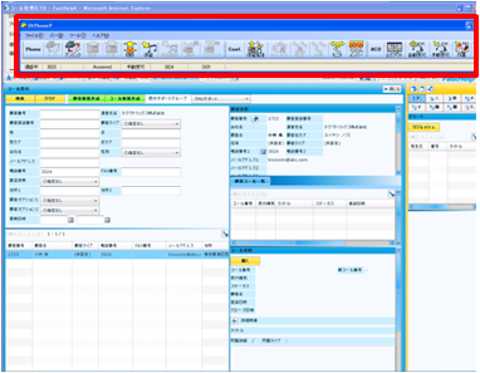Click the ステータス column header in call list
480x373 pixels.
pyautogui.click(x=329, y=203)
